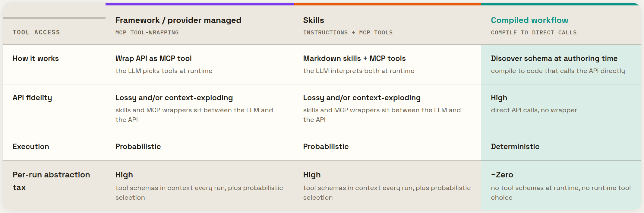644x213 pixels.
Task: Click Discover schema at authoring time cell
Action: 554,58
